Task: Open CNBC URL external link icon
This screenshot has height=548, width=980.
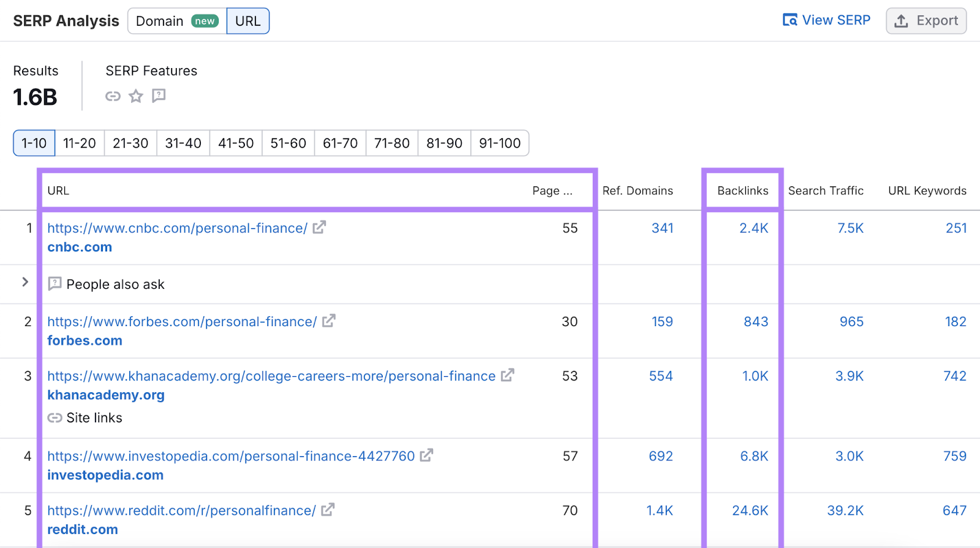Action: [x=319, y=227]
